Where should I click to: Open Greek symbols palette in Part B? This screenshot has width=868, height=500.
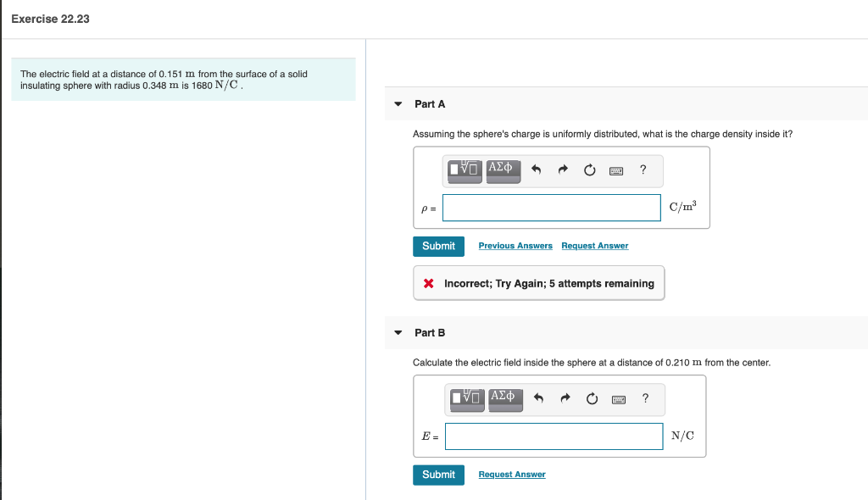coord(505,398)
